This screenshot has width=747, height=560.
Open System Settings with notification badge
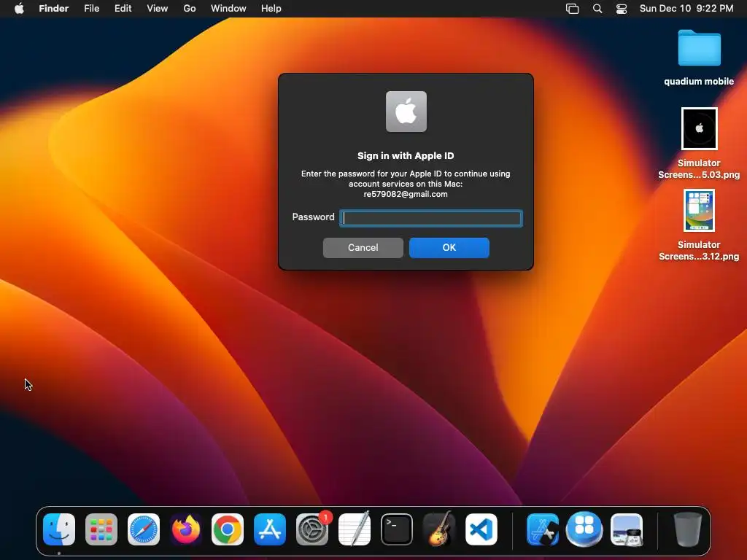pyautogui.click(x=312, y=529)
